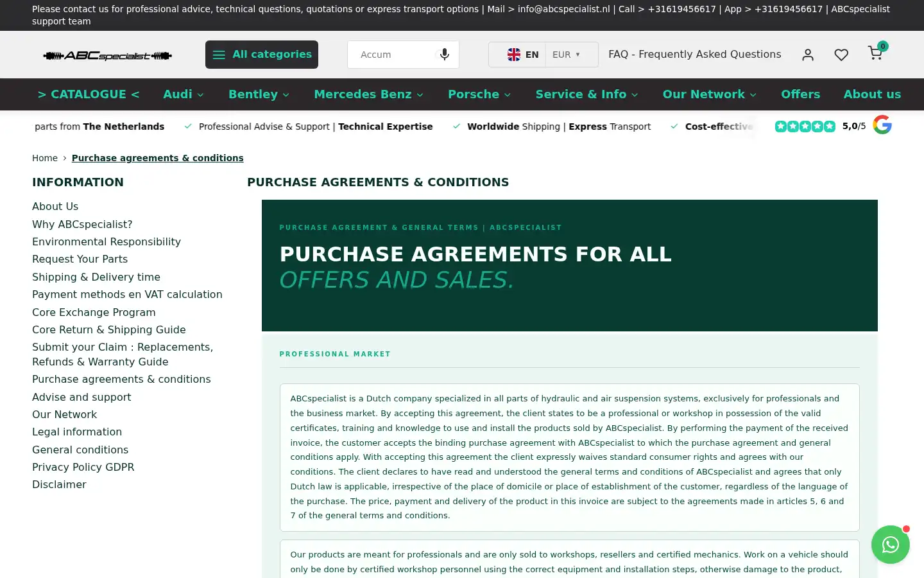
Task: Open Request Your Parts link
Action: [80, 259]
